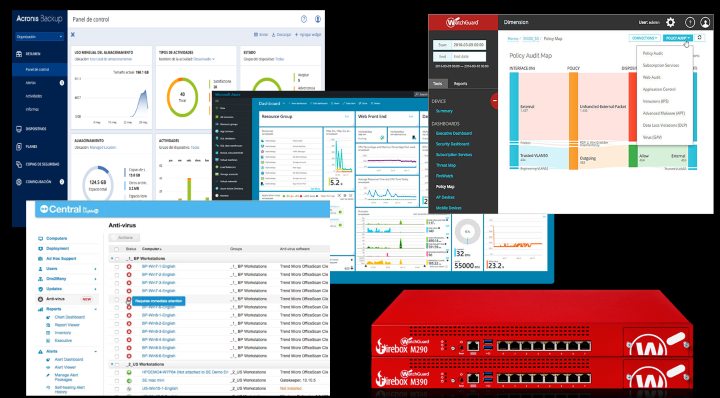This screenshot has width=720, height=398.
Task: Click the Anti-virus icon in Central sidebar
Action: 41,299
